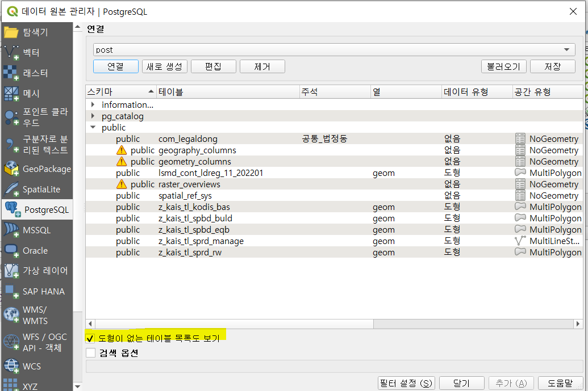Click MultiLineString icon for z_kais_tl_sprd_manage
Image resolution: width=588 pixels, height=391 pixels.
pos(520,241)
